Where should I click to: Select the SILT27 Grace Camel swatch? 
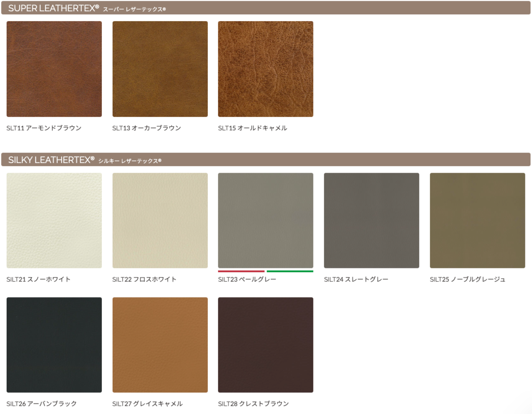pyautogui.click(x=160, y=345)
